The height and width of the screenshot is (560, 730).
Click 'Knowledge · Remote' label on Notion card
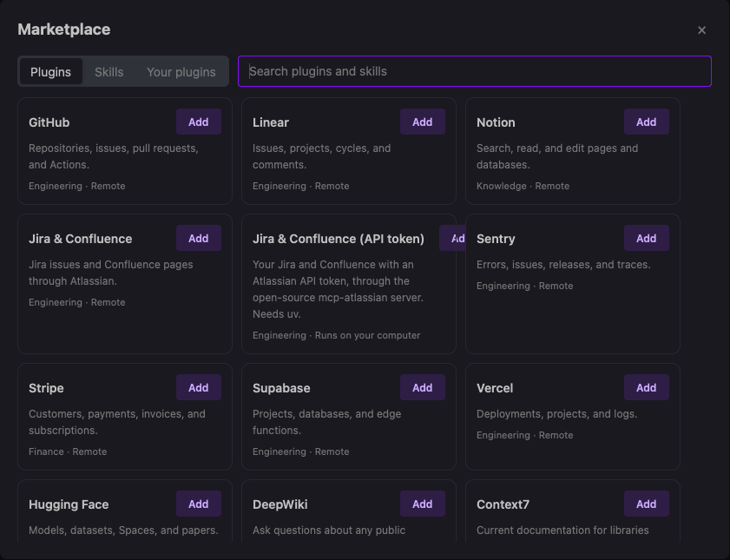[523, 186]
